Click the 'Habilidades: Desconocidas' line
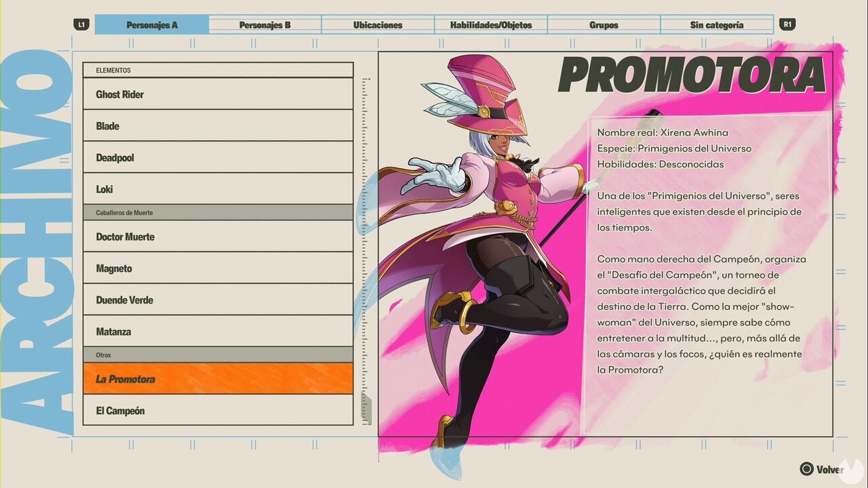The height and width of the screenshot is (488, 868). coord(660,164)
